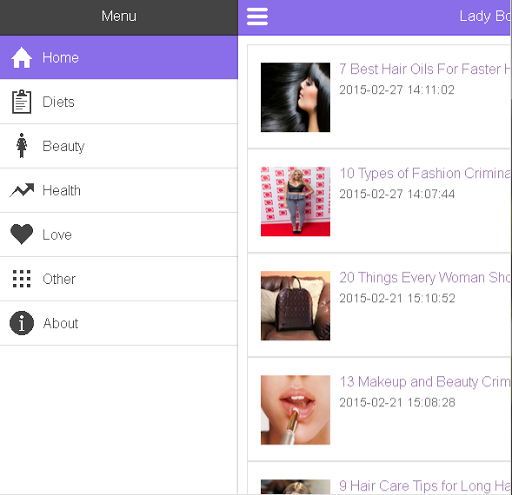This screenshot has width=512, height=495.
Task: Open the Beauty menu entry
Action: coord(119,146)
